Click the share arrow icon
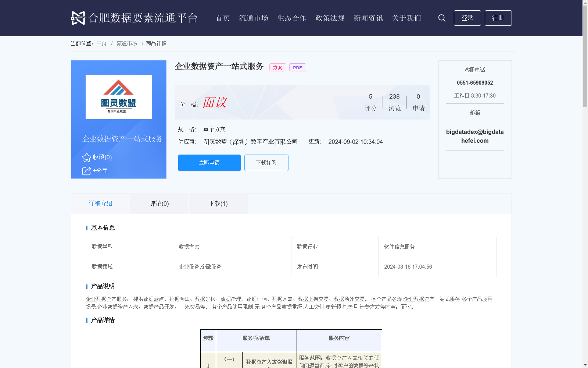The image size is (588, 368). tap(86, 171)
